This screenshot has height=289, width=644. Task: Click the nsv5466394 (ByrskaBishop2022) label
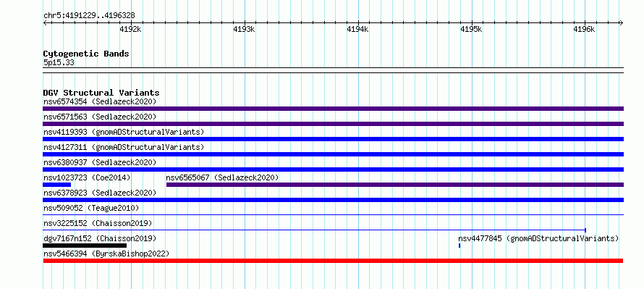click(x=106, y=254)
